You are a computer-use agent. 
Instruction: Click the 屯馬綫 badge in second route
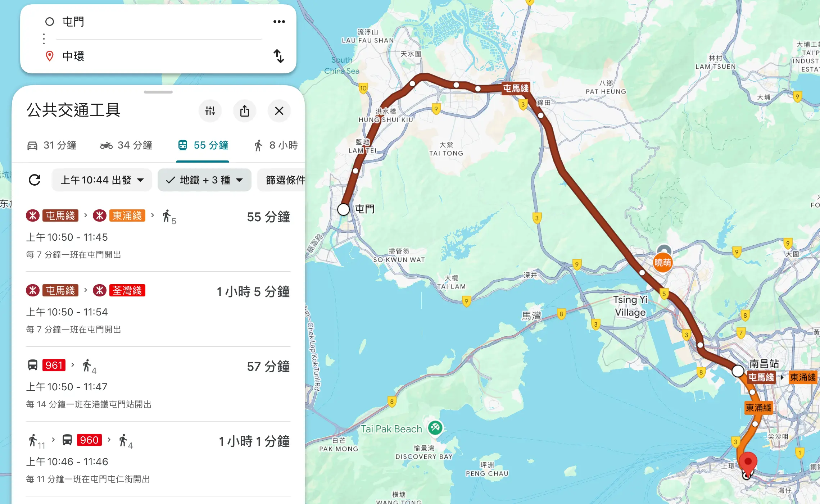[x=60, y=290]
